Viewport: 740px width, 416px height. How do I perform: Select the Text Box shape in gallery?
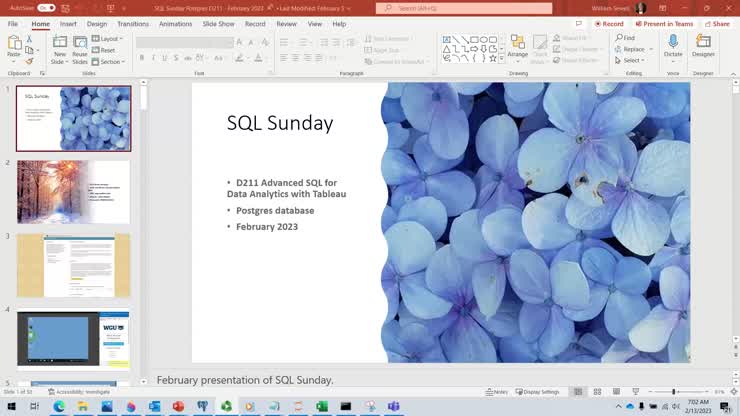[x=446, y=40]
